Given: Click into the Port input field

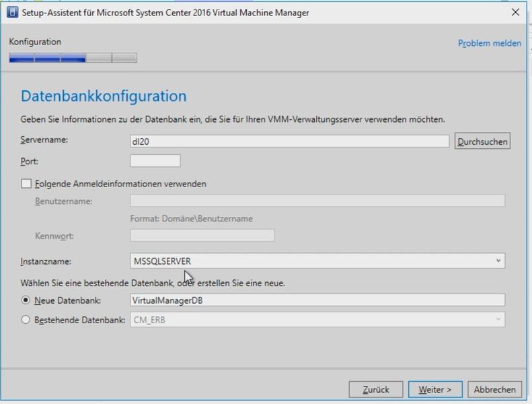Looking at the screenshot, I should [155, 161].
